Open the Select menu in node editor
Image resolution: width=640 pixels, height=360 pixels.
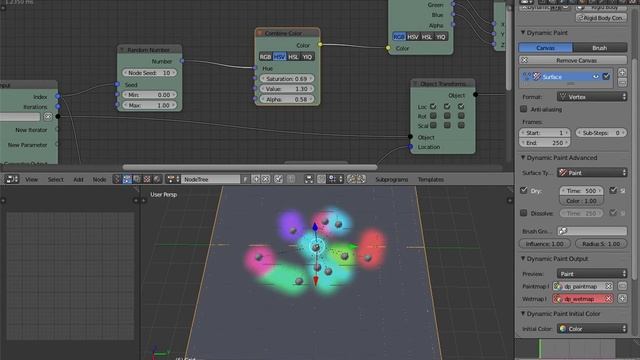click(56, 179)
